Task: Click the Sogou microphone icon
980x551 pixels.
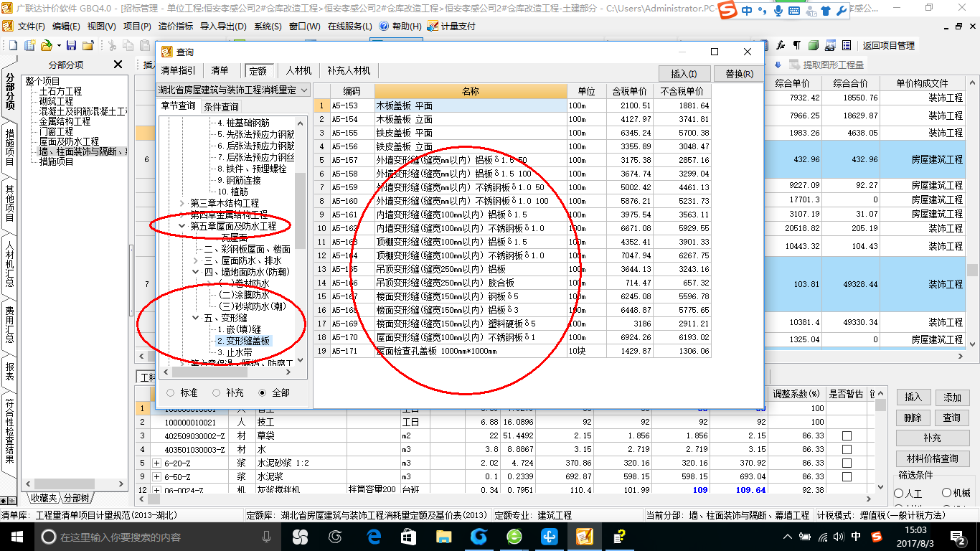Action: tap(778, 11)
